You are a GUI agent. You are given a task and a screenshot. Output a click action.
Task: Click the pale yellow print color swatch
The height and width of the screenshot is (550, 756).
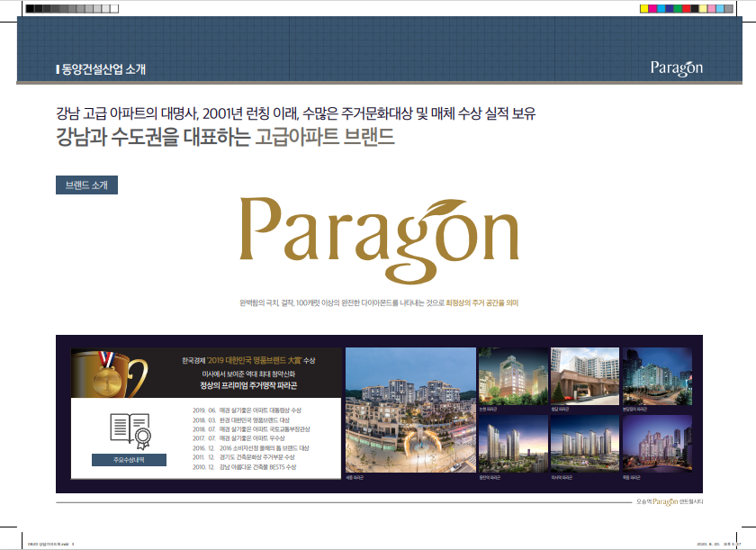coord(704,9)
